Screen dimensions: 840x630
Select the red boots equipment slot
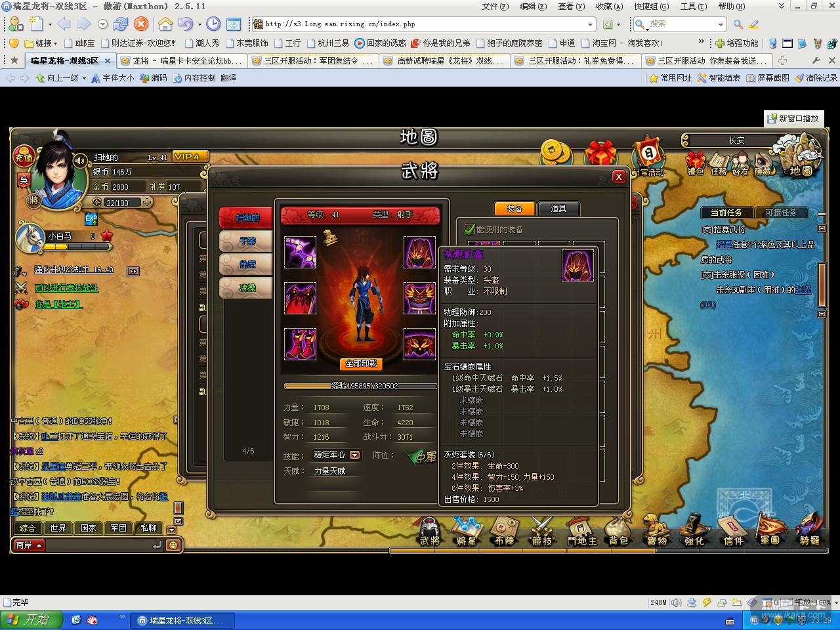click(x=300, y=344)
